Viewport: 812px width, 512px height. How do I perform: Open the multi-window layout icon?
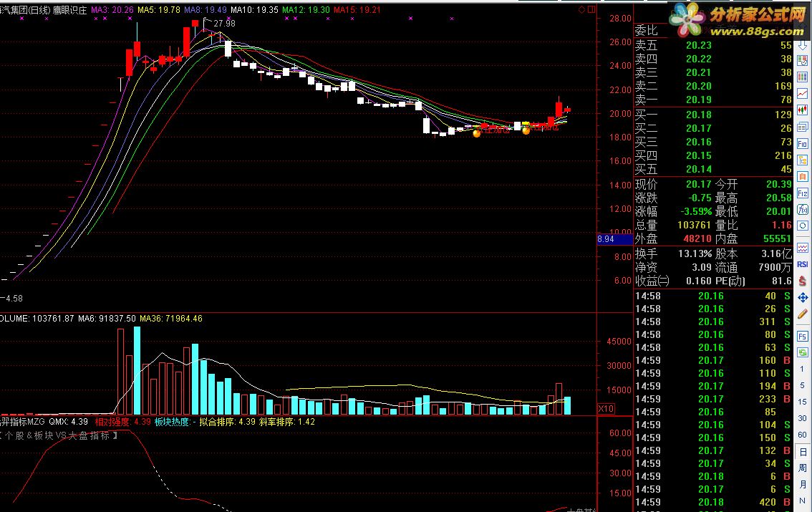802,127
